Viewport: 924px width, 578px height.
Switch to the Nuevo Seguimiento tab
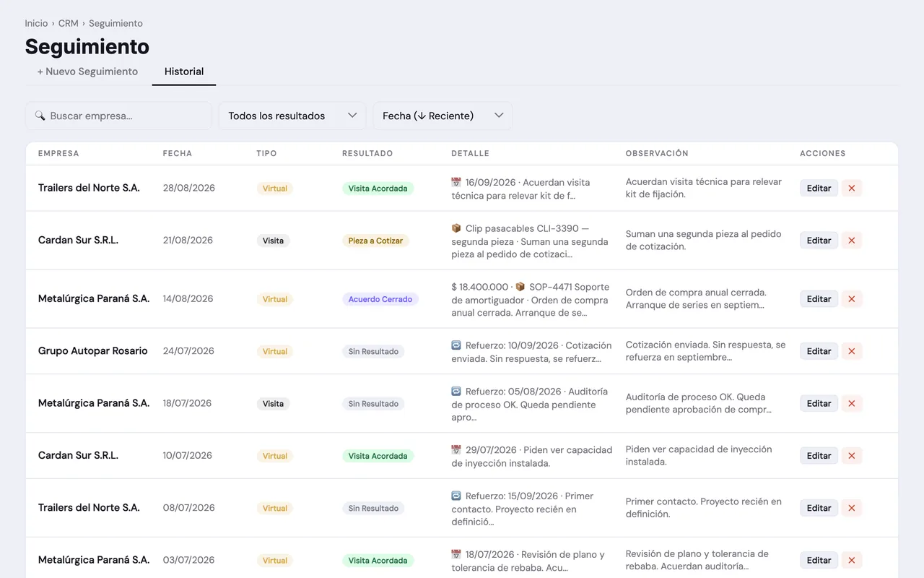tap(87, 72)
